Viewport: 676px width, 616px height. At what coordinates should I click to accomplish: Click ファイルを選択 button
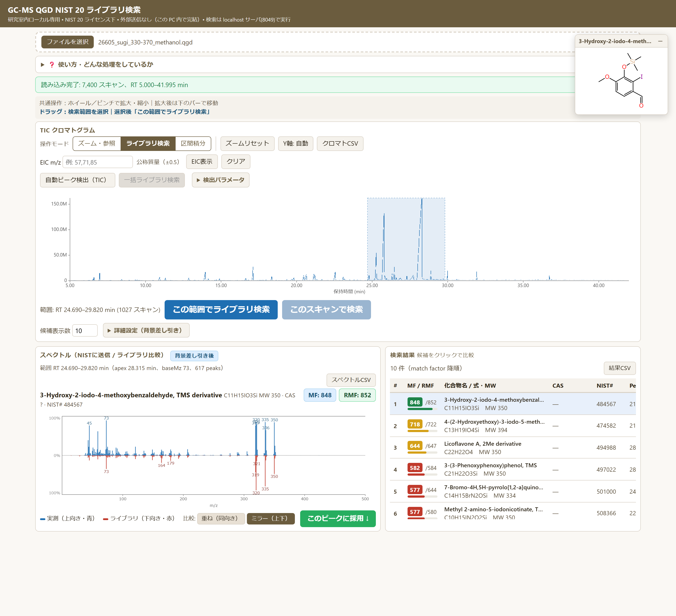tap(67, 42)
